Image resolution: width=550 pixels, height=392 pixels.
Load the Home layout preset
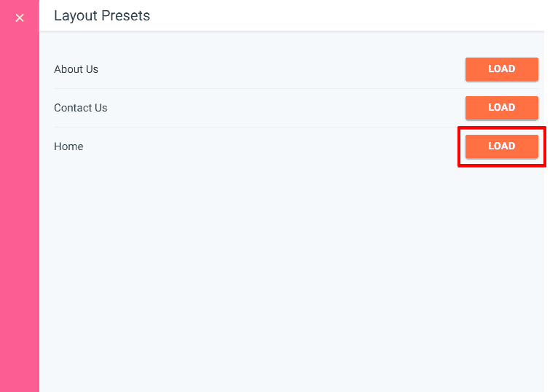(501, 146)
